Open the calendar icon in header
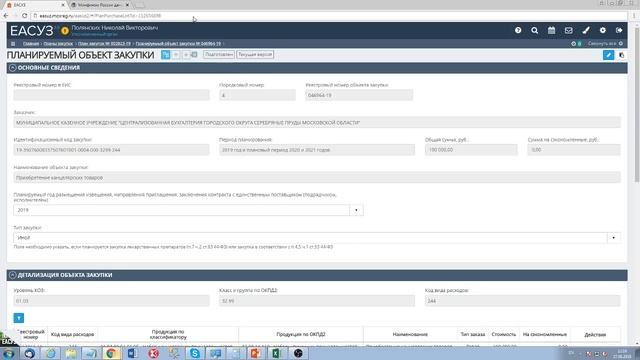This screenshot has width=640, height=360. (551, 30)
